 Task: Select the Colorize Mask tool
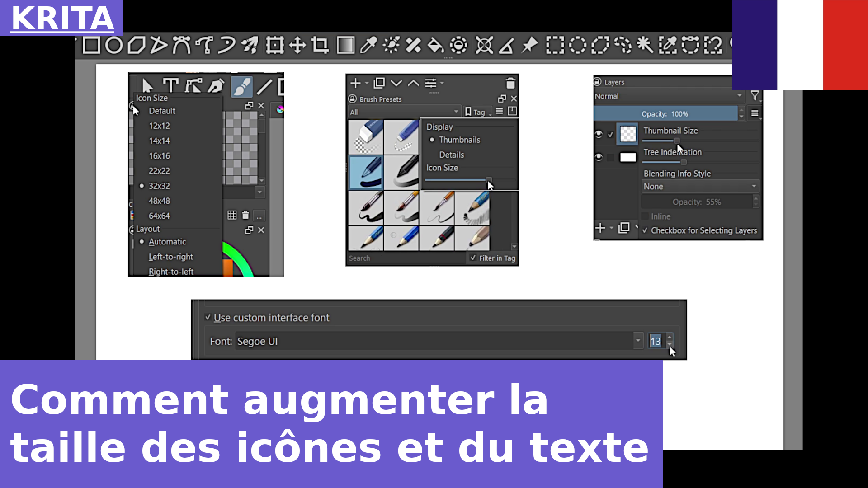point(391,45)
